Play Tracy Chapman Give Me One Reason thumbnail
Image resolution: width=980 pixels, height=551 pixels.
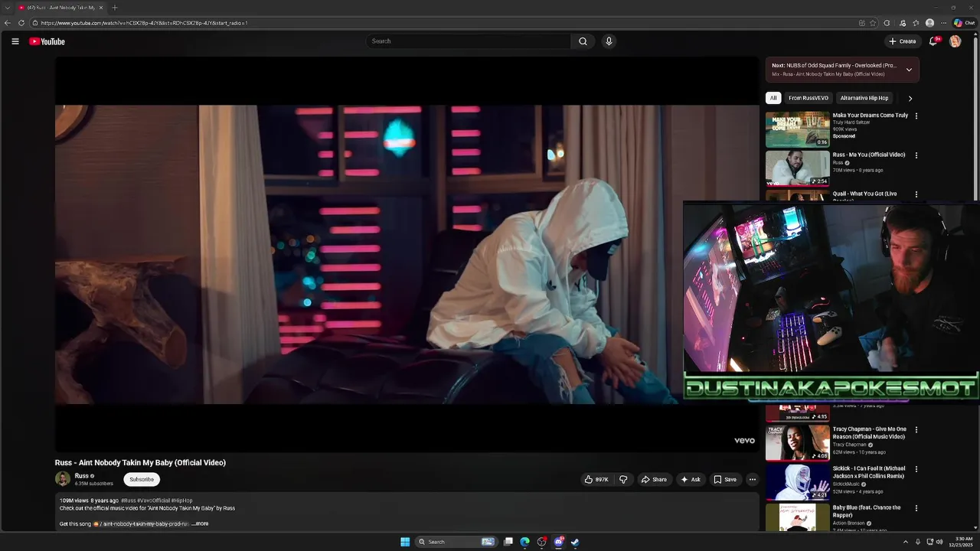pyautogui.click(x=798, y=442)
